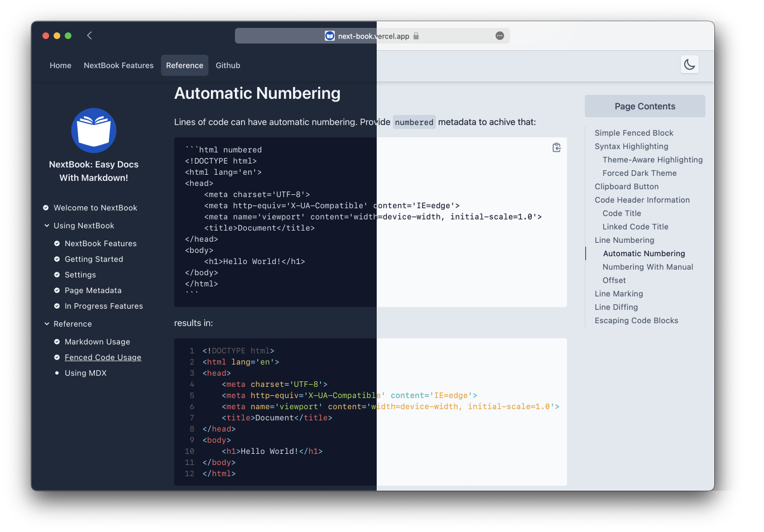Viewport: 764px width, 532px height.
Task: Click the ```html numbered code line
Action: tap(224, 150)
